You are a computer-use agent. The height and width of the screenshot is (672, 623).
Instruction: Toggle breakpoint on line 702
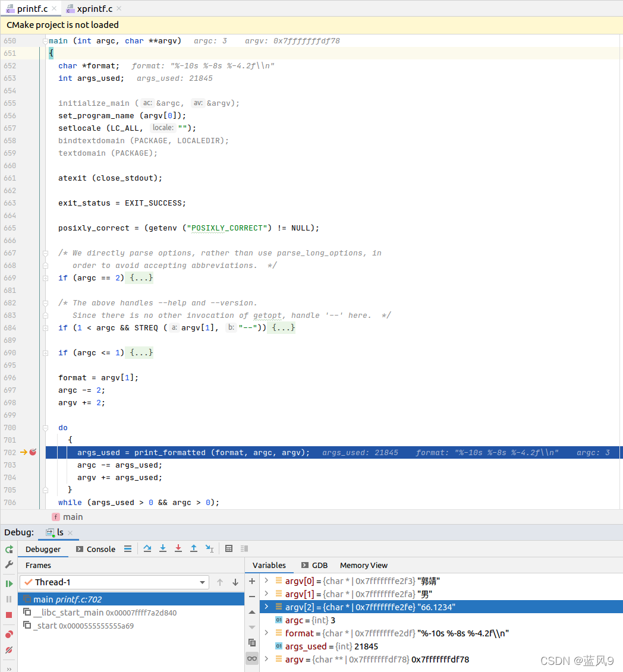33,452
